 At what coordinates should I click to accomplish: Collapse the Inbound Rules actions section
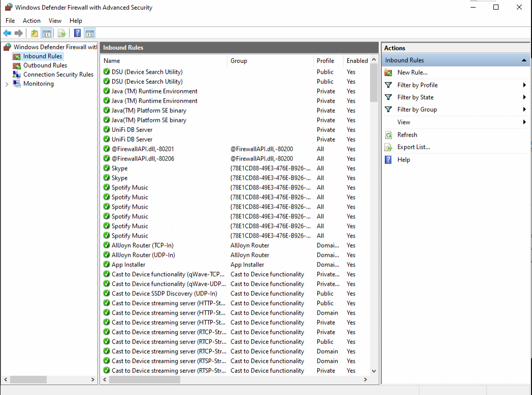click(x=524, y=60)
